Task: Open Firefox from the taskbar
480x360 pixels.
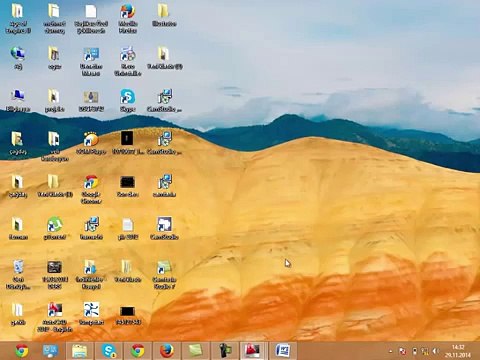Action: 167,351
